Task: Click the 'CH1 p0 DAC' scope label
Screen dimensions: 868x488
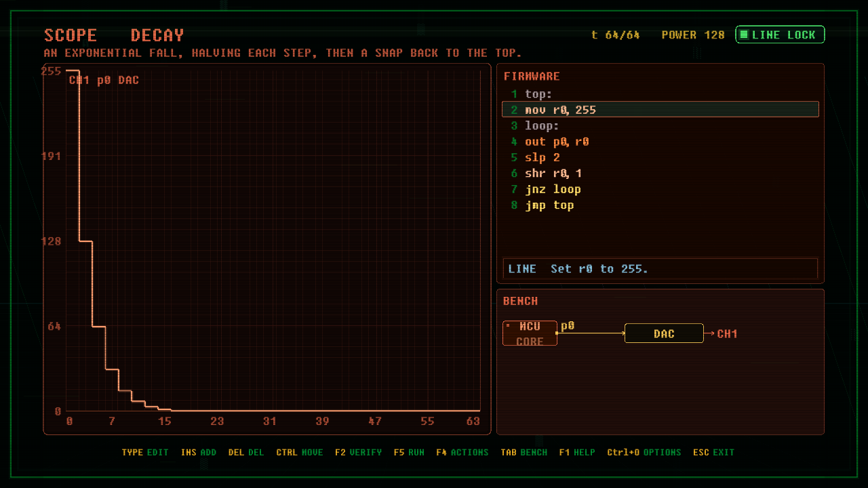Action: [x=104, y=80]
